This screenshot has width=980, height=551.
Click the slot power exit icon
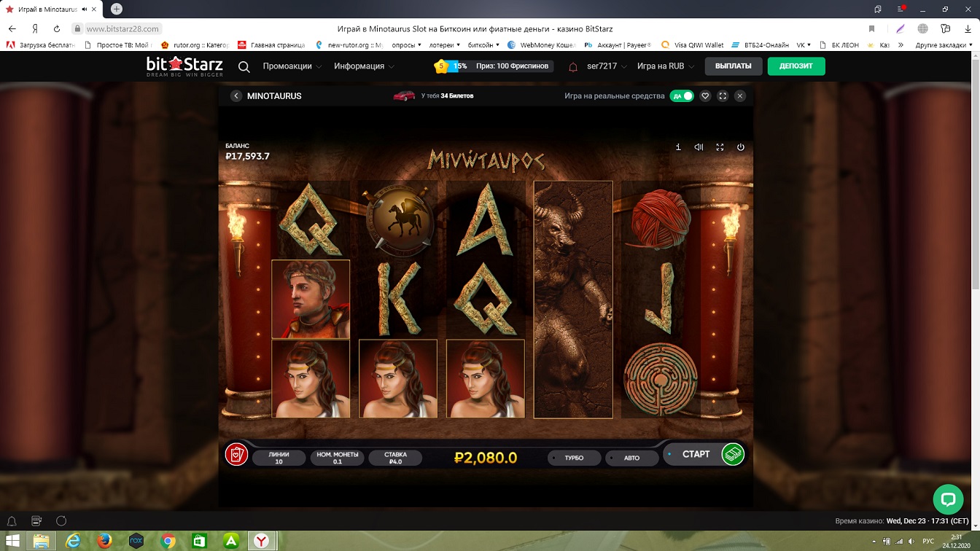coord(741,147)
